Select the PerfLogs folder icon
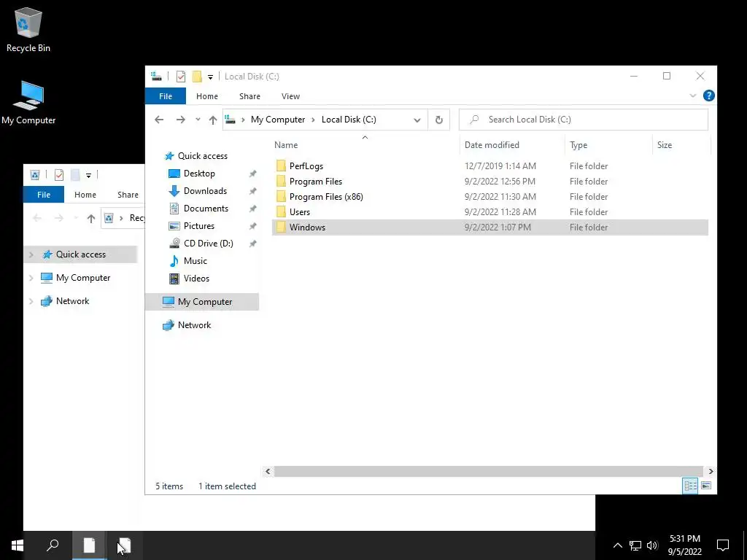 [x=281, y=166]
